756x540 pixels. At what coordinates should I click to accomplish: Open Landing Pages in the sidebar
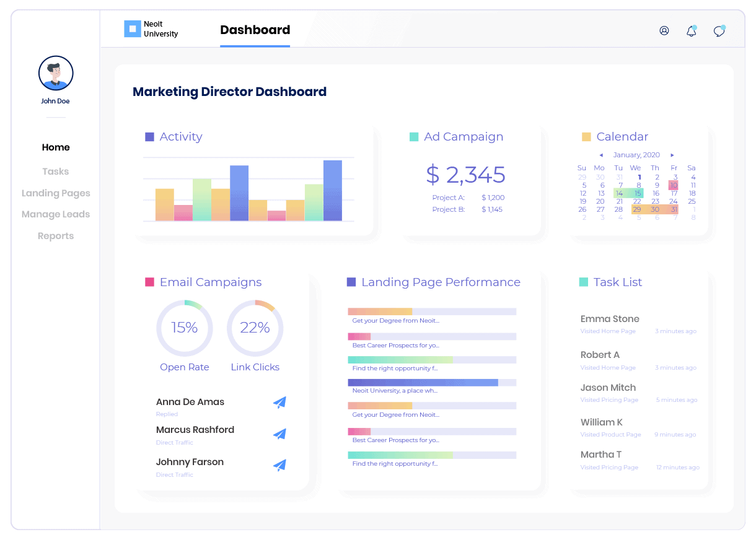tap(56, 193)
